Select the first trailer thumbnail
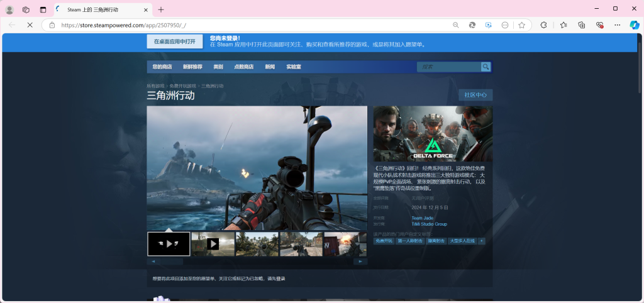The width and height of the screenshot is (644, 303). (169, 244)
